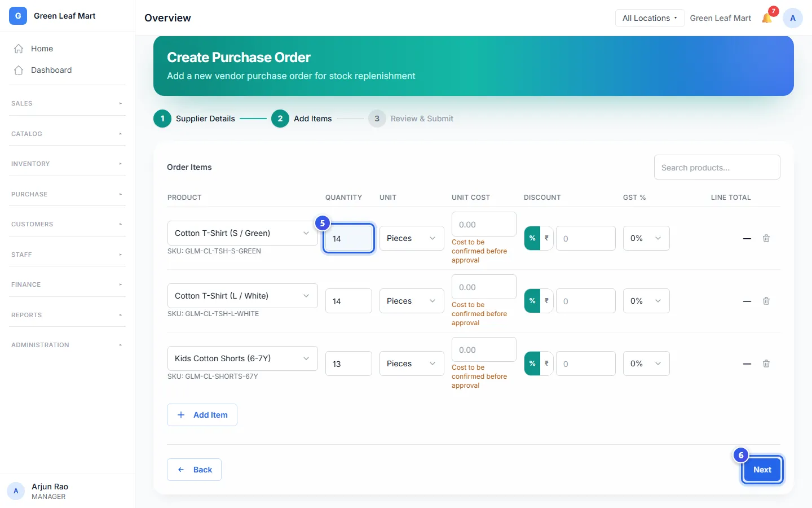The height and width of the screenshot is (508, 812).
Task: Select the Add Items step
Action: 302,119
